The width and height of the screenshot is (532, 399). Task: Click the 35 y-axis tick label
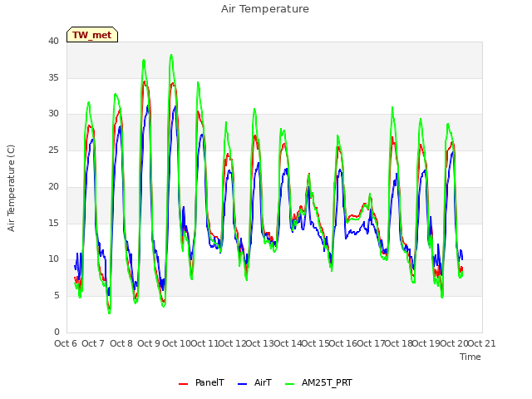coord(53,77)
